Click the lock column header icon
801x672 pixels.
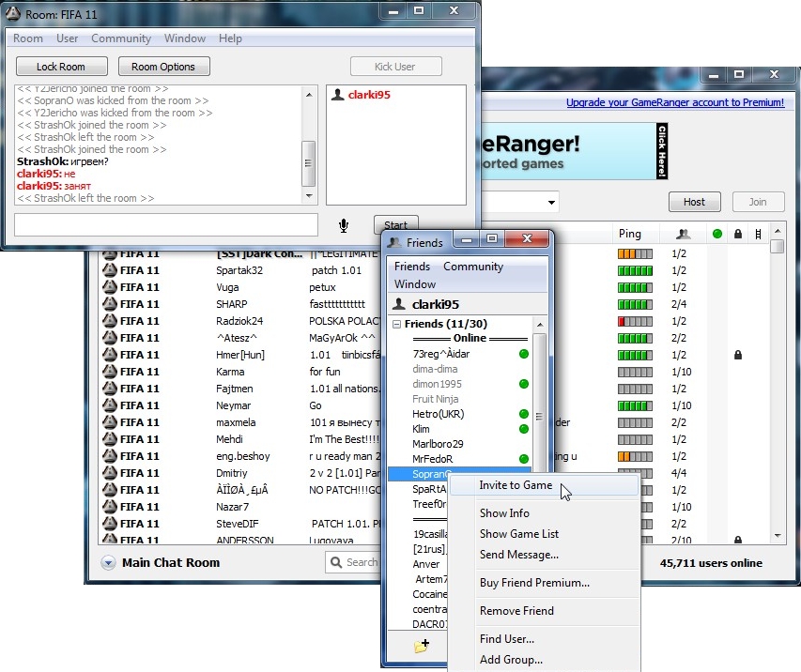pyautogui.click(x=738, y=234)
